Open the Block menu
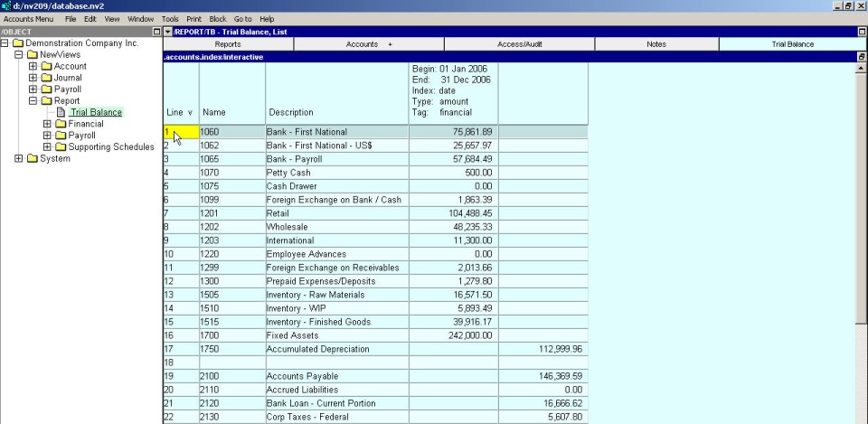The height and width of the screenshot is (424, 868). [x=218, y=18]
